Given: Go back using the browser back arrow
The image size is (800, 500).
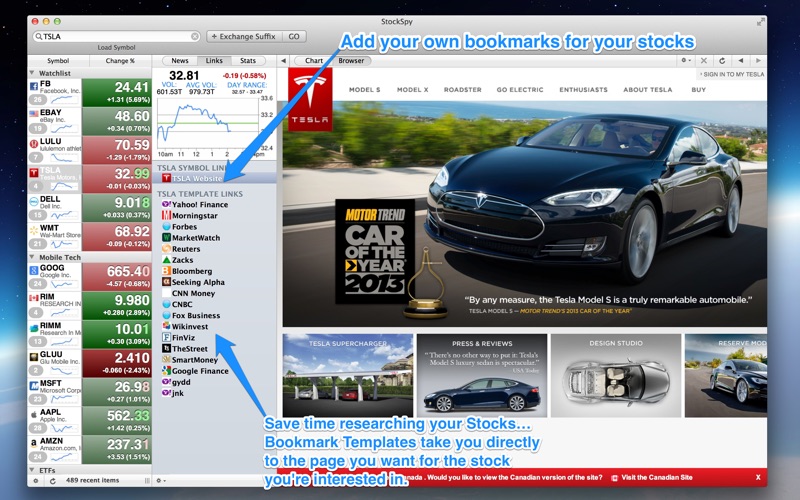Looking at the screenshot, I should [x=738, y=61].
